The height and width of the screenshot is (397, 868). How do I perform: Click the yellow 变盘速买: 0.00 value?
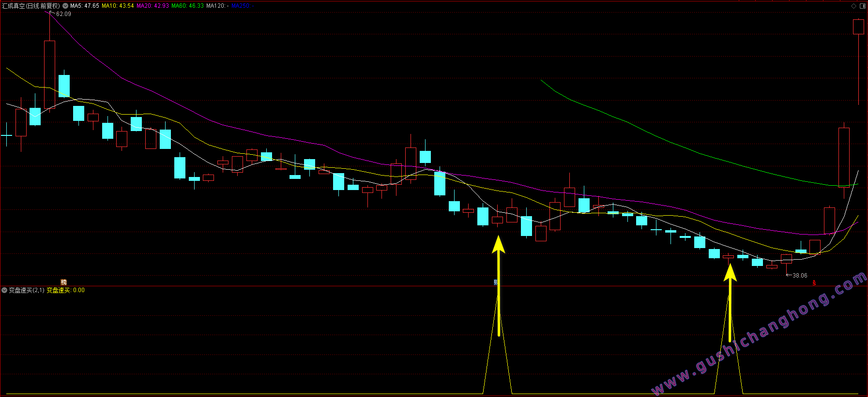[x=65, y=290]
